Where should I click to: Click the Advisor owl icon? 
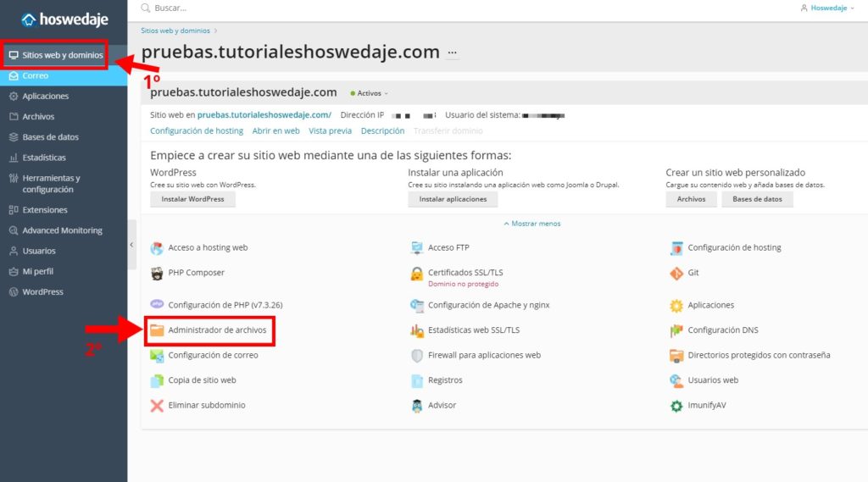point(417,405)
